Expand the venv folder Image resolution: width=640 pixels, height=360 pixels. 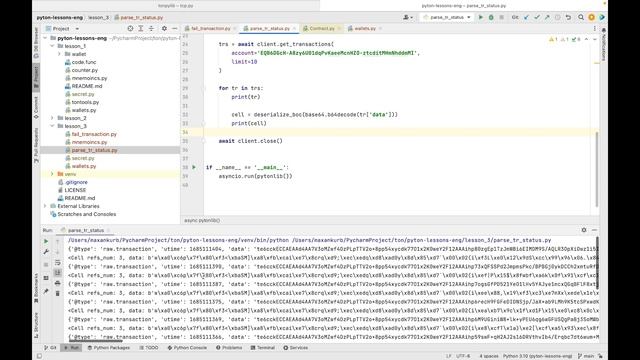pyautogui.click(x=52, y=174)
